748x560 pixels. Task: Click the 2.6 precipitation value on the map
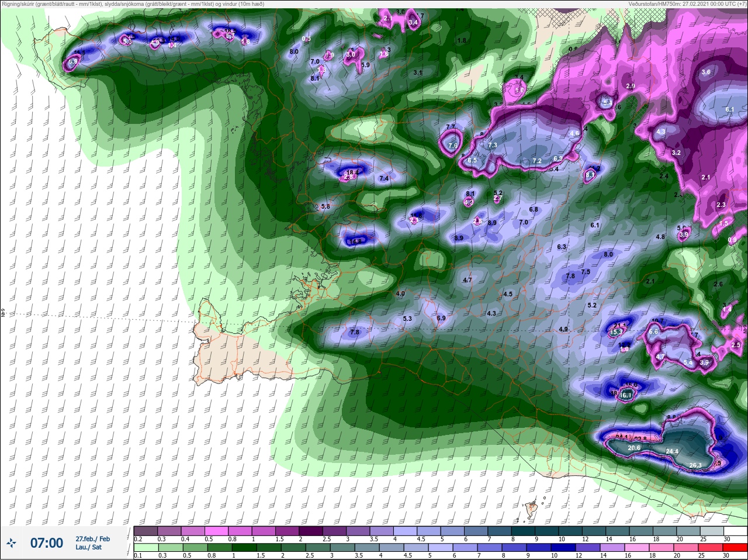click(718, 284)
